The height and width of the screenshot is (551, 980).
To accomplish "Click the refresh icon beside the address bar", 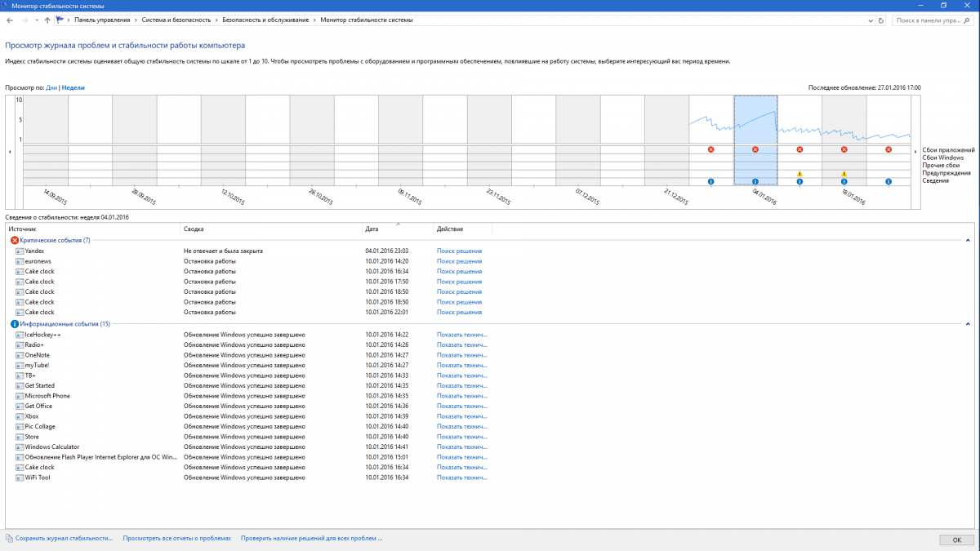I will pyautogui.click(x=882, y=19).
